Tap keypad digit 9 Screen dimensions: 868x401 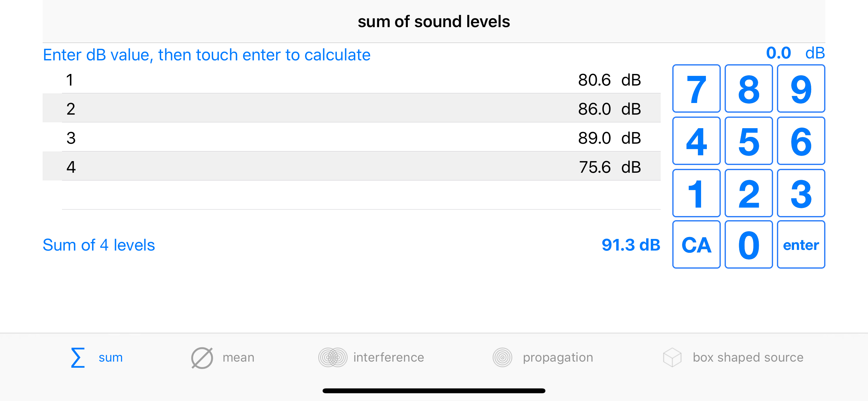801,88
